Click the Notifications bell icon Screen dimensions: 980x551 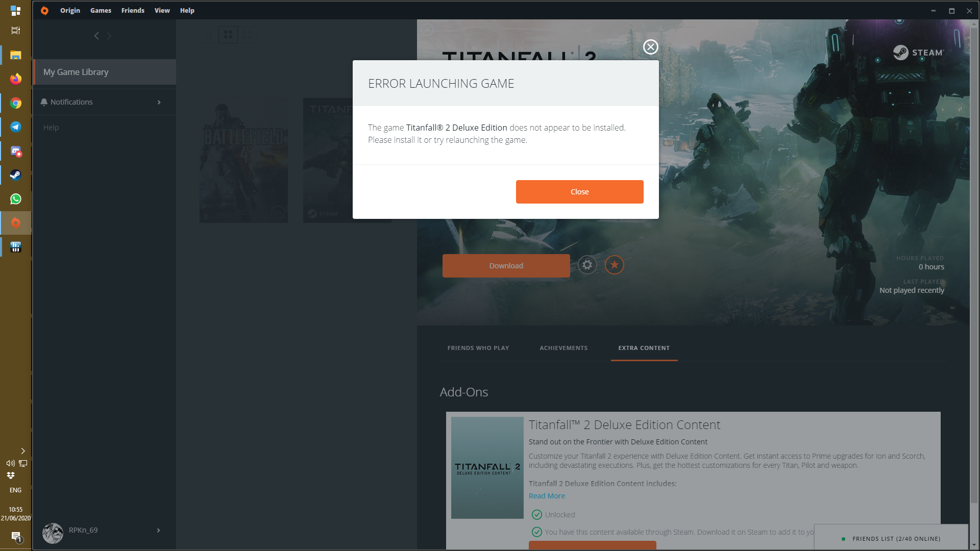tap(44, 102)
